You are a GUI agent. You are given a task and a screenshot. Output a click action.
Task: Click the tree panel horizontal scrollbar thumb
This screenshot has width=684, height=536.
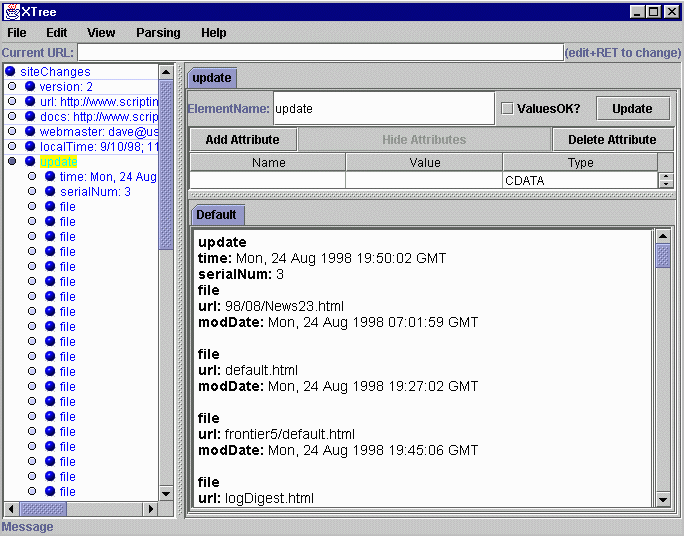[x=44, y=509]
